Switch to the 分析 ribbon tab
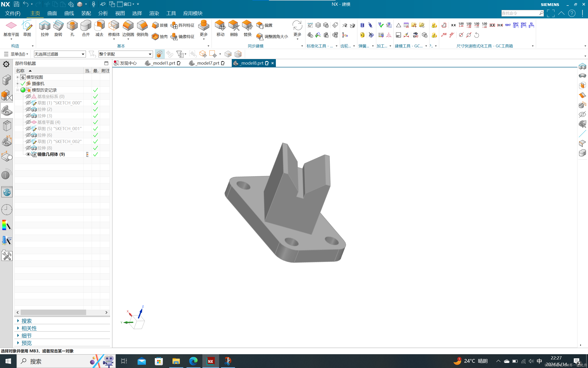588x368 pixels. pos(103,13)
